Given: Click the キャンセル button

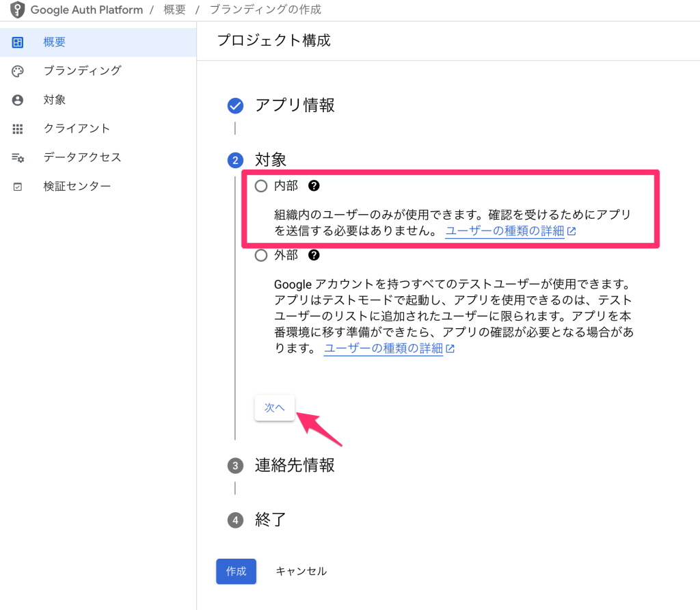Looking at the screenshot, I should pos(301,571).
